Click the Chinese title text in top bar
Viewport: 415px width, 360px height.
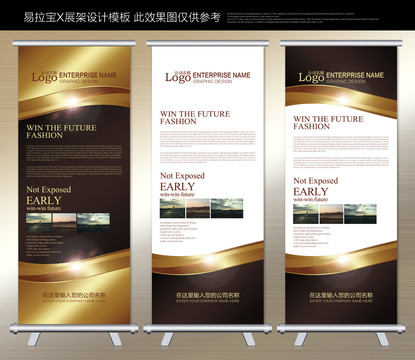(x=122, y=17)
